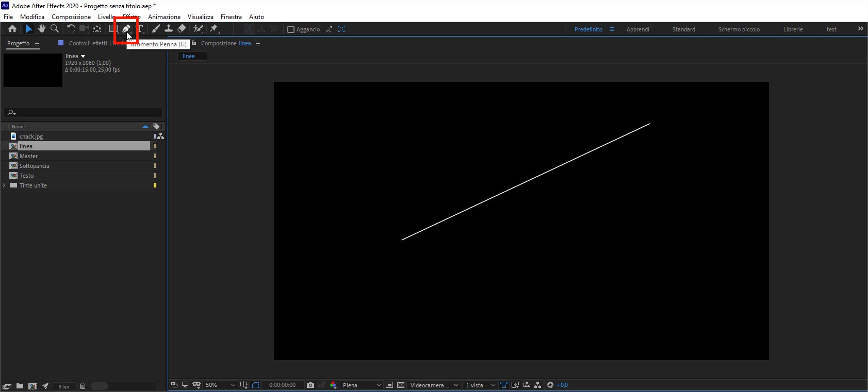Toggle the pixel aspect ratio correction button

[504, 385]
